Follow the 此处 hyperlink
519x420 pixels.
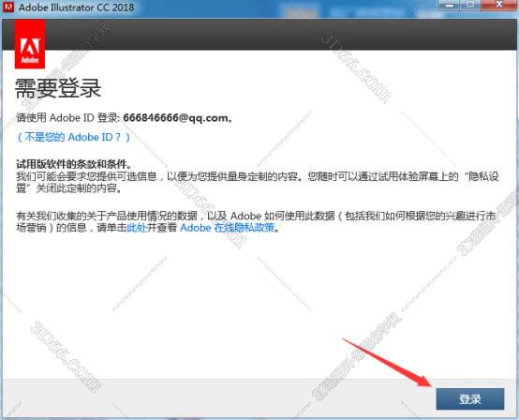[x=137, y=228]
